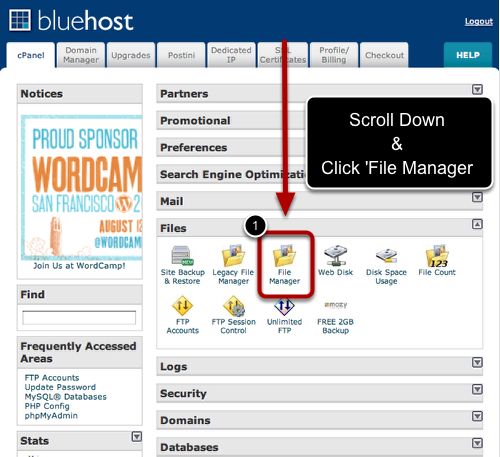The width and height of the screenshot is (500, 457).
Task: Open the Web Disk tool
Action: [x=335, y=260]
